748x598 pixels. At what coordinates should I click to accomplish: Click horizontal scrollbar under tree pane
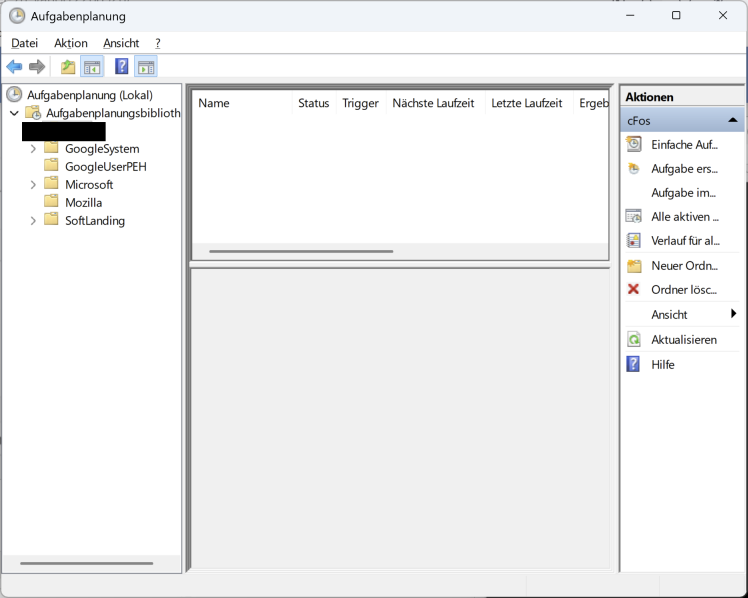point(86,563)
